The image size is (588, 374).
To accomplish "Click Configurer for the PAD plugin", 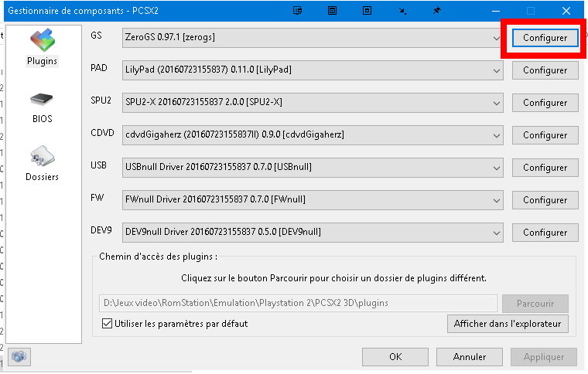I will pyautogui.click(x=545, y=70).
